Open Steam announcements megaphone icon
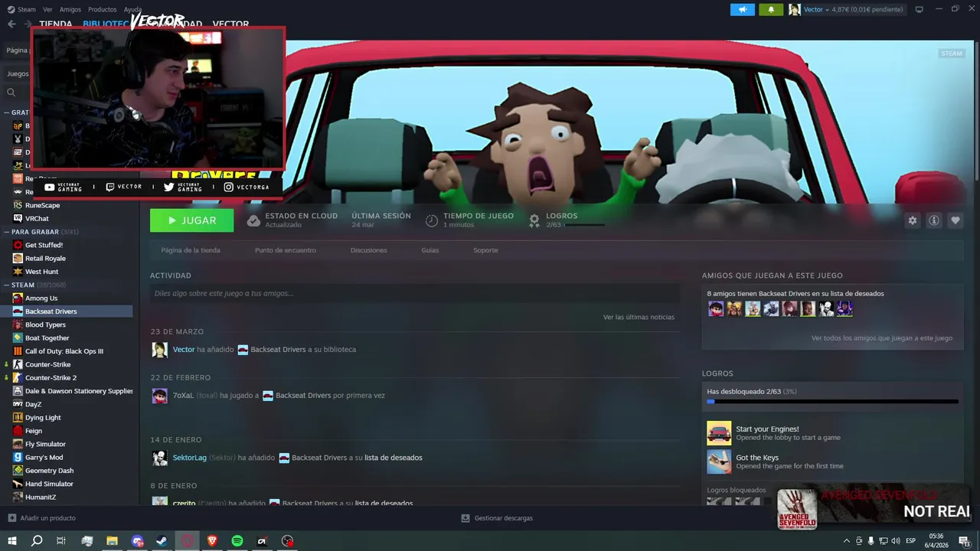Screen dimensions: 980x551 coord(742,9)
